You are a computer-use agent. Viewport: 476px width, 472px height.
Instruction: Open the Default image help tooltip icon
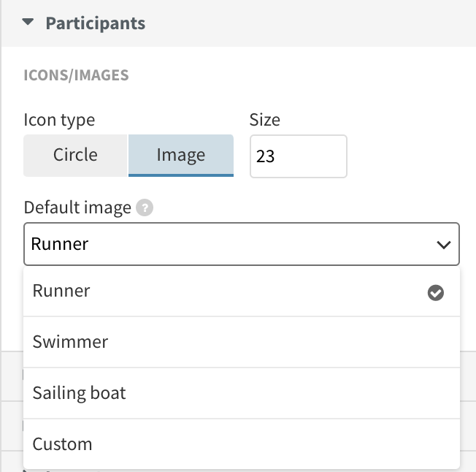coord(145,208)
